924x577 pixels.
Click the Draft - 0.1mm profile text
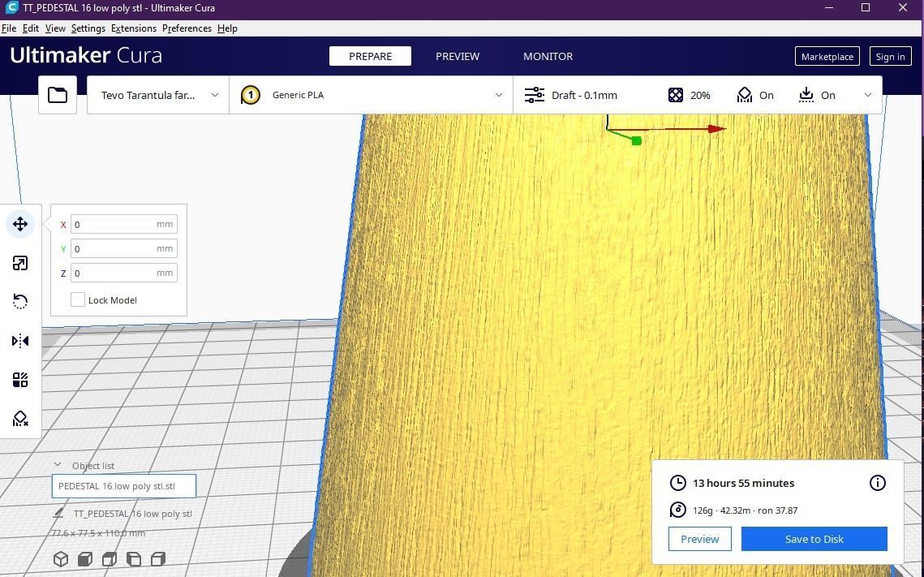[x=584, y=95]
